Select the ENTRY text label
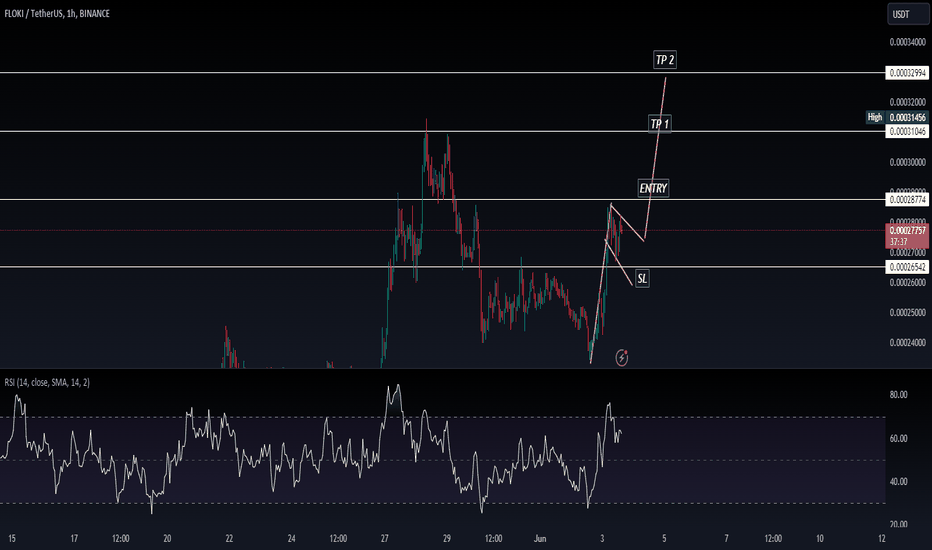The height and width of the screenshot is (550, 932). pos(653,188)
